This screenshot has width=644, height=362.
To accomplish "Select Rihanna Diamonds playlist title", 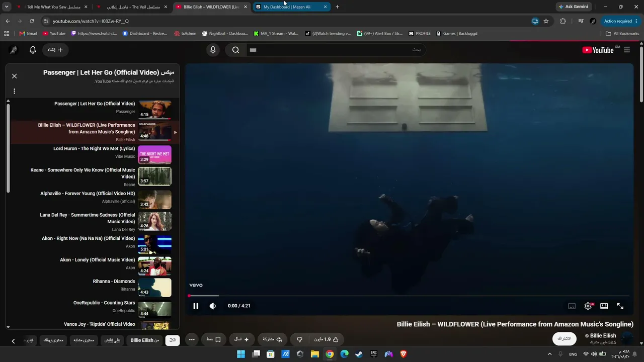I will click(114, 282).
